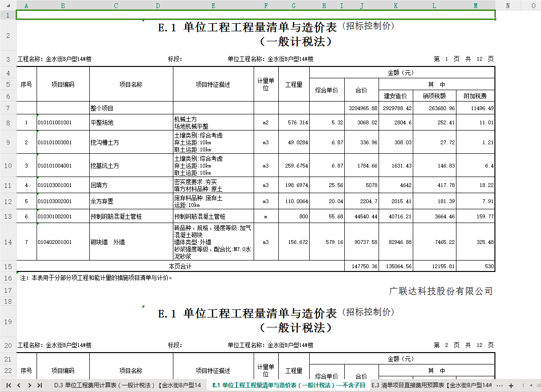Click the 项目特征描述 header cell

coord(213,84)
